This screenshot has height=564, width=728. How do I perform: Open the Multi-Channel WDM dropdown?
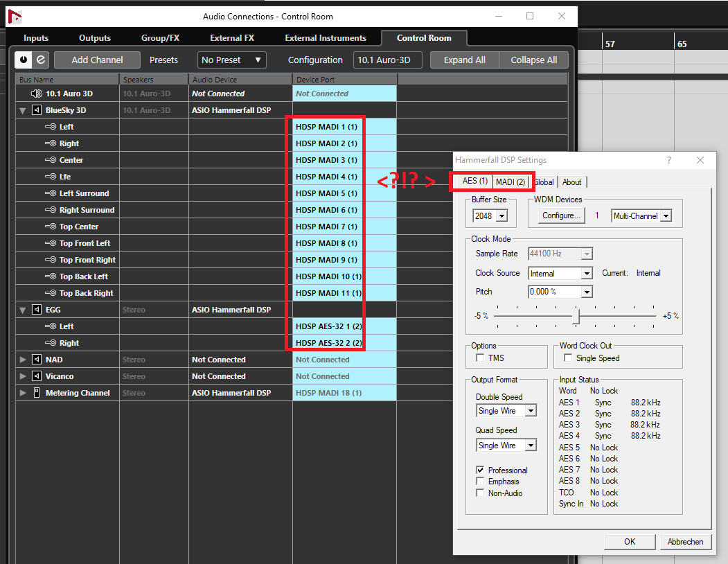tap(666, 216)
